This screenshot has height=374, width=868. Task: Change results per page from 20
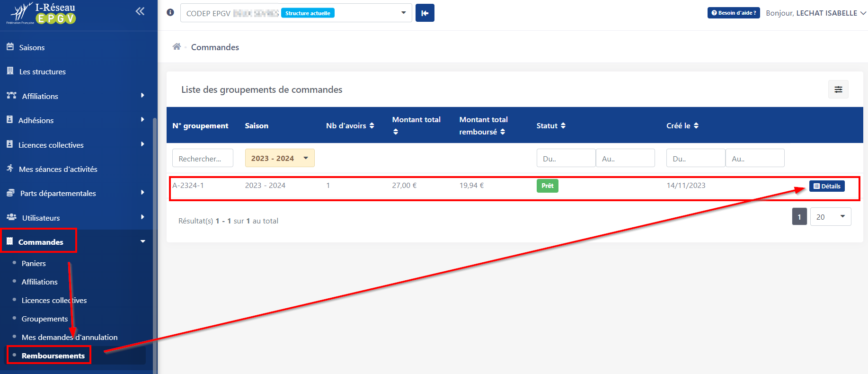pos(831,217)
